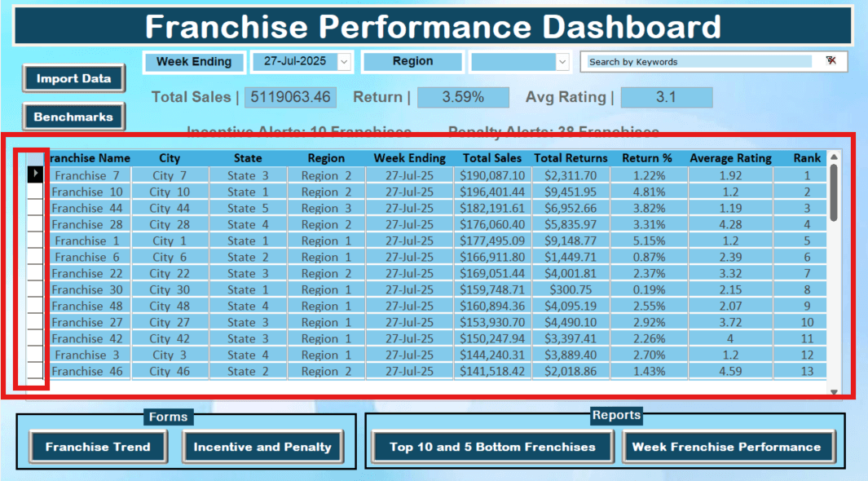Select the Franchise 7 row
The width and height of the screenshot is (868, 481).
(x=88, y=174)
